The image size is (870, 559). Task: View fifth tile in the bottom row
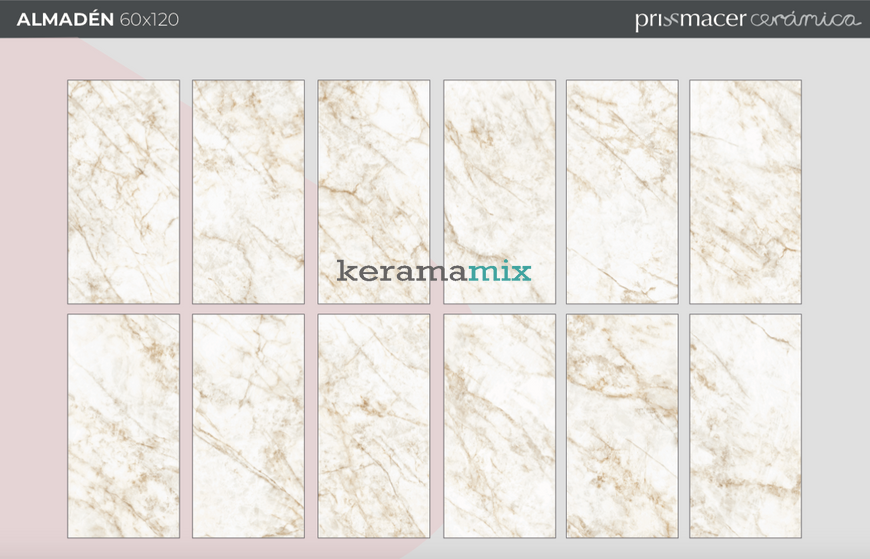point(622,426)
